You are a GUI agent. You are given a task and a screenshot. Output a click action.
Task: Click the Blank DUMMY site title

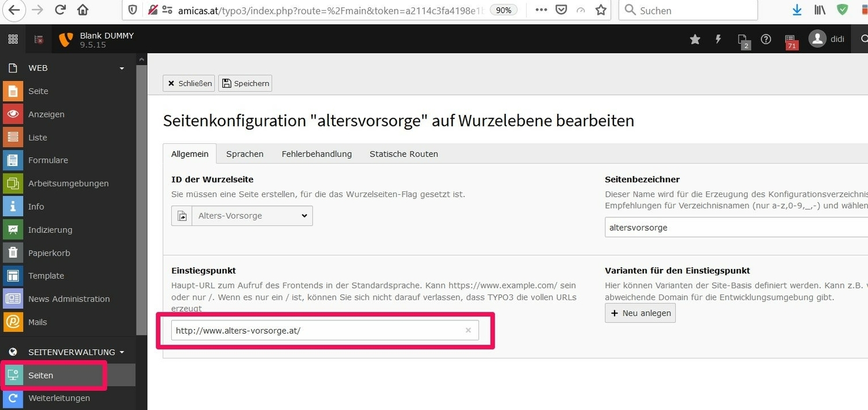tap(106, 35)
